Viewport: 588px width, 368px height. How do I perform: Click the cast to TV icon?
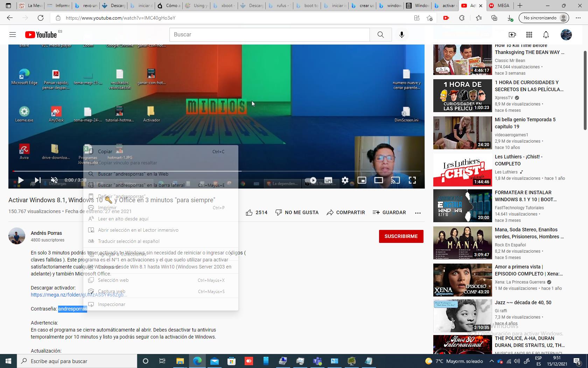click(x=395, y=180)
